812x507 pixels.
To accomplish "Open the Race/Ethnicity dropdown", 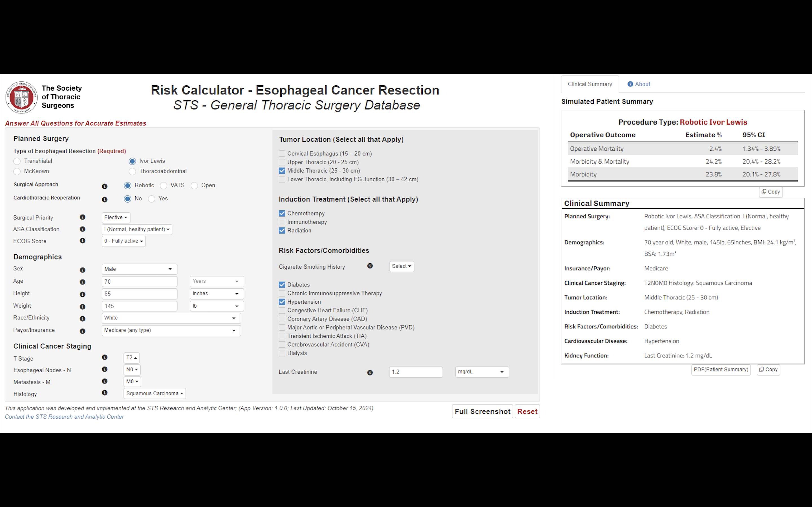I will pos(171,318).
